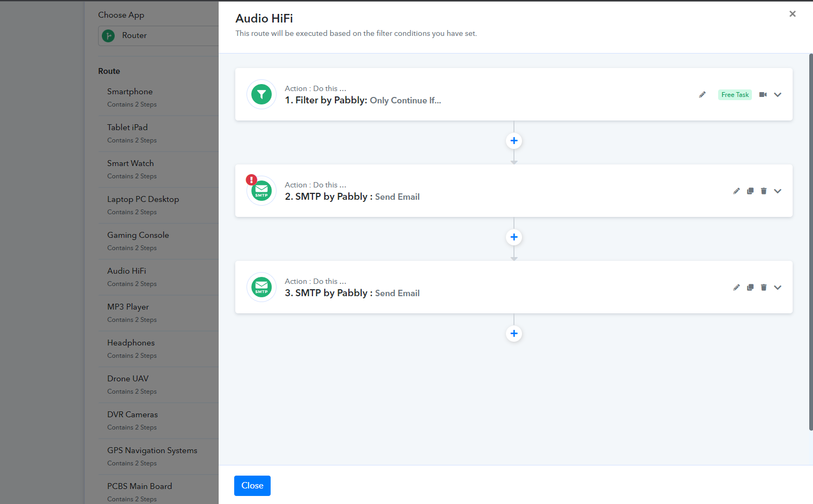Click the Router app icon
The width and height of the screenshot is (813, 504).
(108, 36)
